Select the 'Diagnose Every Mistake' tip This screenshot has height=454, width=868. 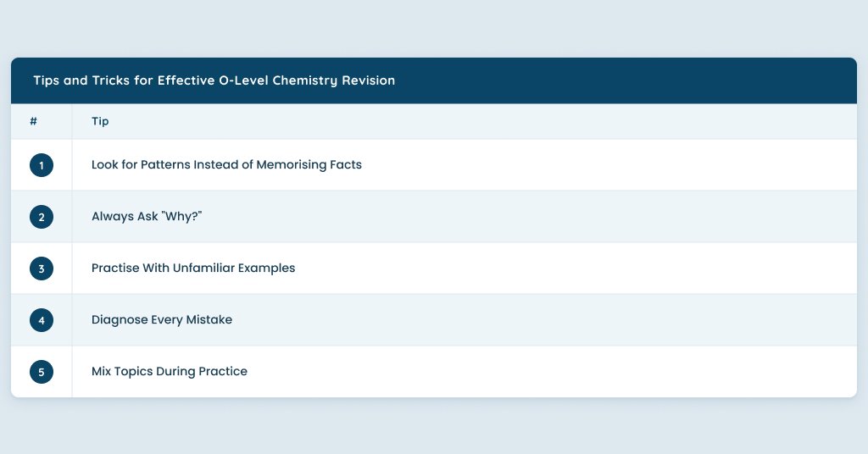coord(162,320)
